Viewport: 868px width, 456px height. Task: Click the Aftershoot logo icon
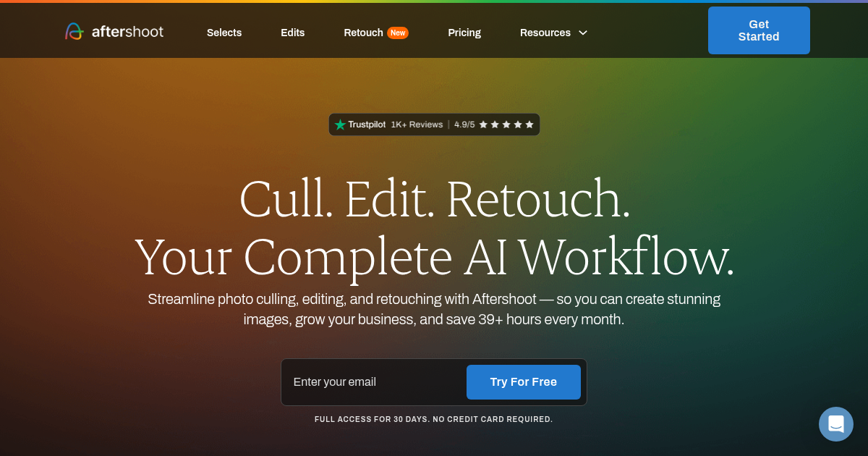[75, 31]
